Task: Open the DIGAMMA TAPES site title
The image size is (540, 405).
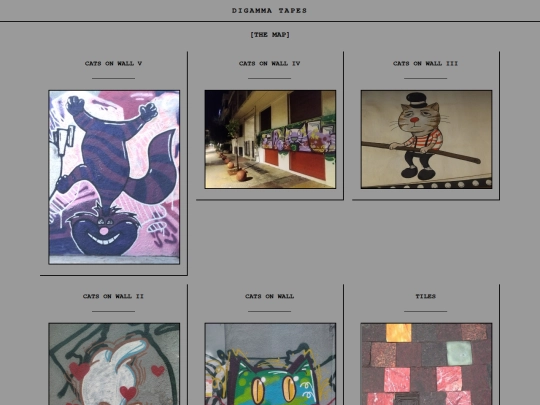Action: coord(269,11)
